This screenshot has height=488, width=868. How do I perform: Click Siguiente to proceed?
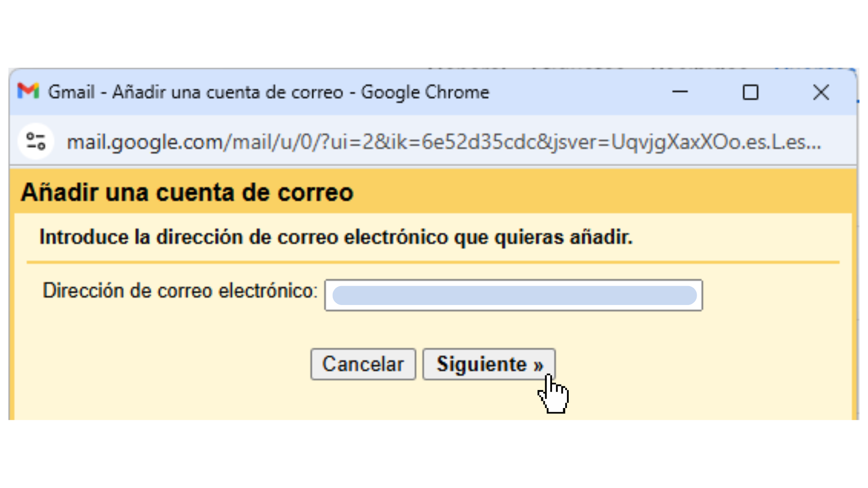tap(489, 364)
